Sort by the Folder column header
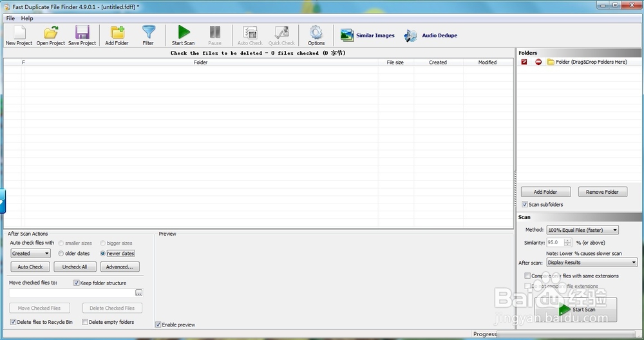The width and height of the screenshot is (644, 340). [201, 62]
